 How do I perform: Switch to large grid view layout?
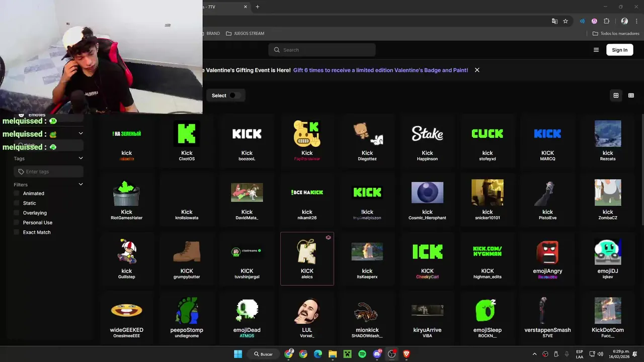click(x=616, y=96)
